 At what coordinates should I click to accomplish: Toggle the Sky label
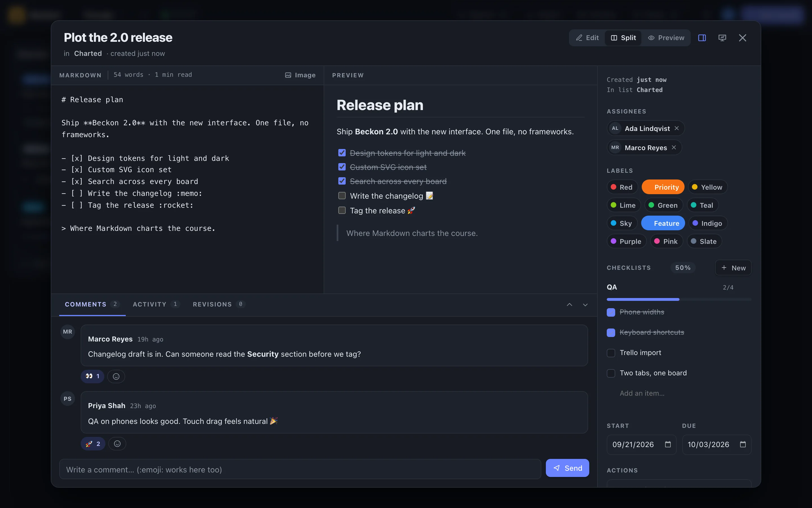coord(622,224)
